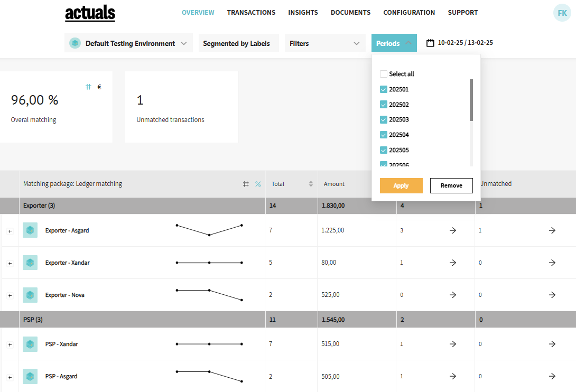The height and width of the screenshot is (392, 576).
Task: Open Exporter - Nova middle column arrow
Action: pos(453,295)
